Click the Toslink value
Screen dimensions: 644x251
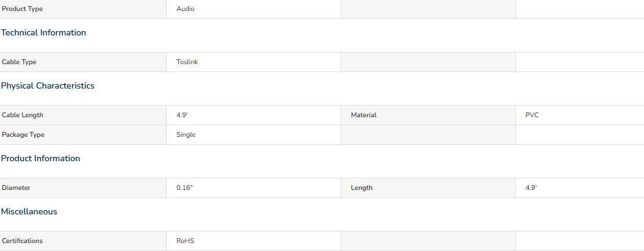(x=187, y=62)
